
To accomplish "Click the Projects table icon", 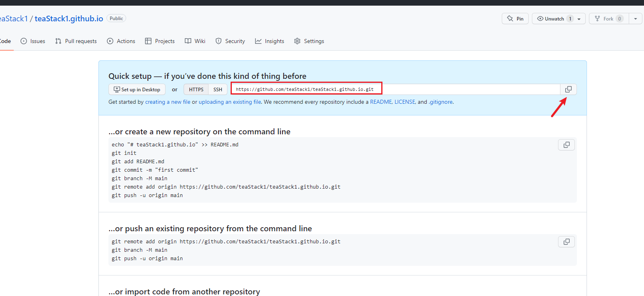I will pos(148,41).
